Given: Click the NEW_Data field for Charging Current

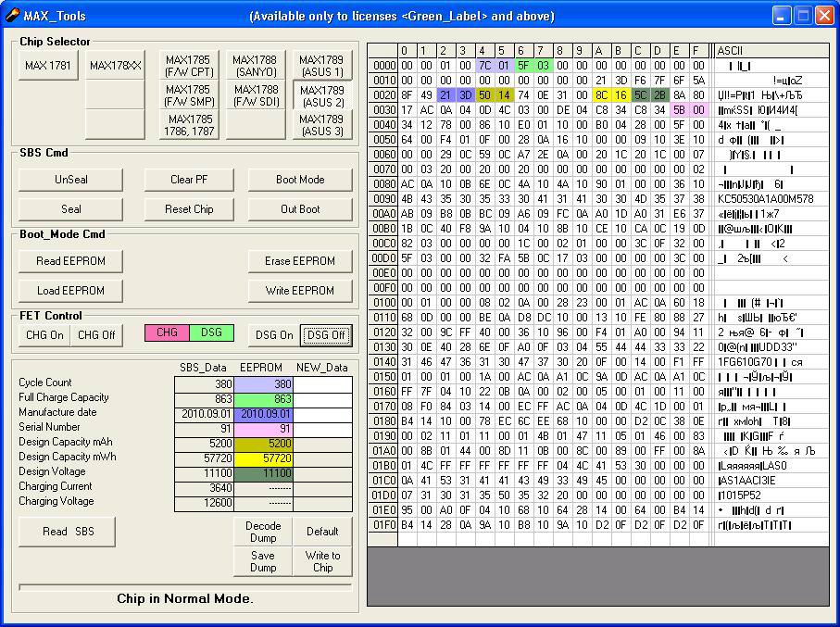Looking at the screenshot, I should tap(322, 488).
